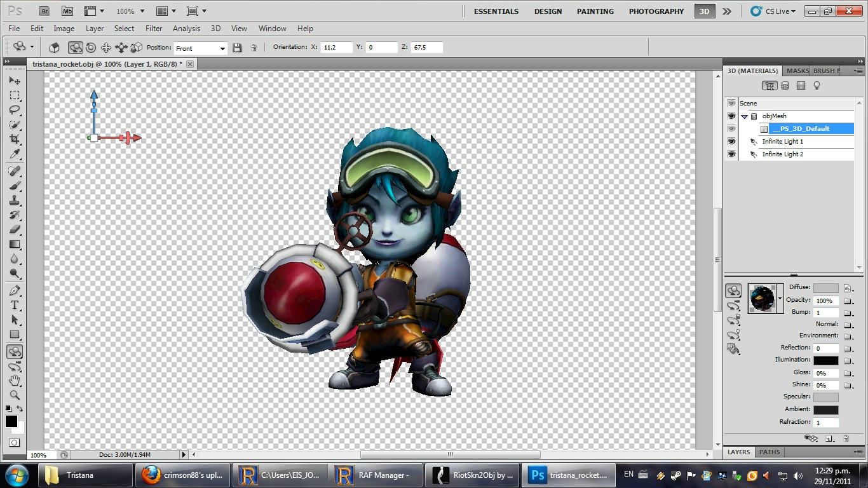The height and width of the screenshot is (488, 868).
Task: Filter 3D panel by Materials
Action: (x=801, y=86)
